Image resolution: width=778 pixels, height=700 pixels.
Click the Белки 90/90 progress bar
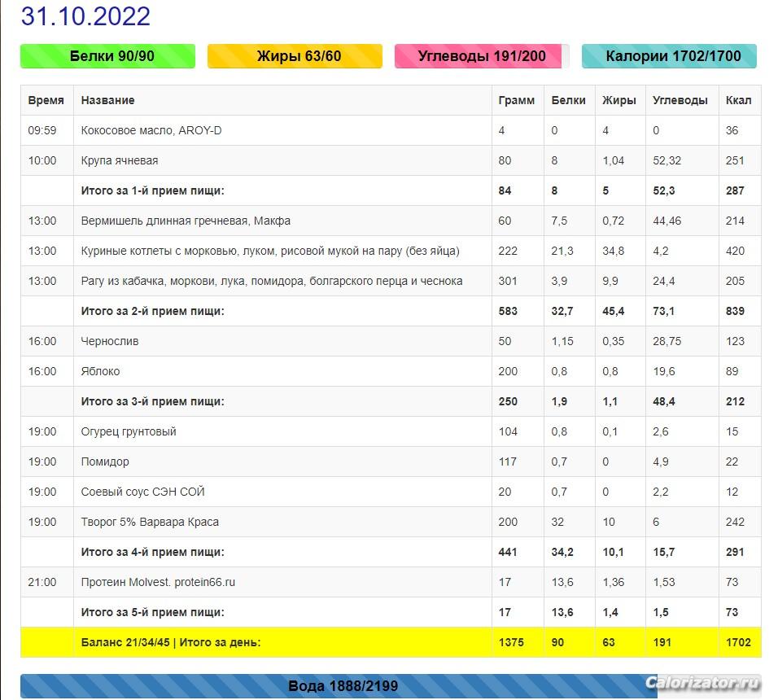pyautogui.click(x=107, y=56)
